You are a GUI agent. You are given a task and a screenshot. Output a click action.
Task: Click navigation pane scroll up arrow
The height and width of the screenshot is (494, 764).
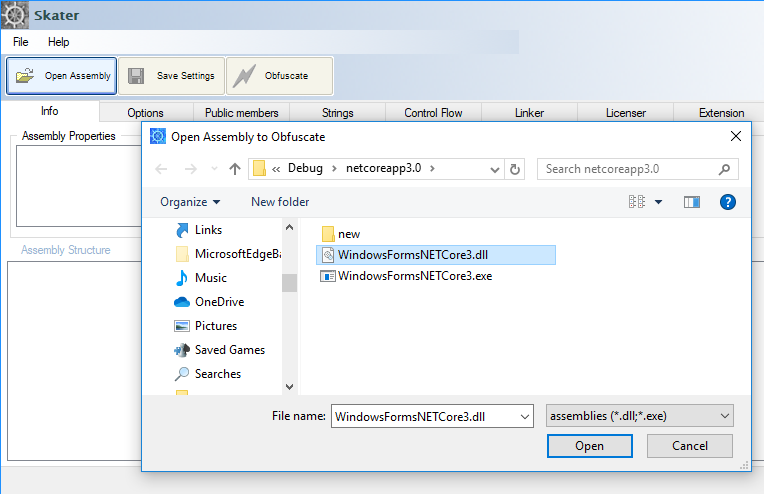coord(289,228)
